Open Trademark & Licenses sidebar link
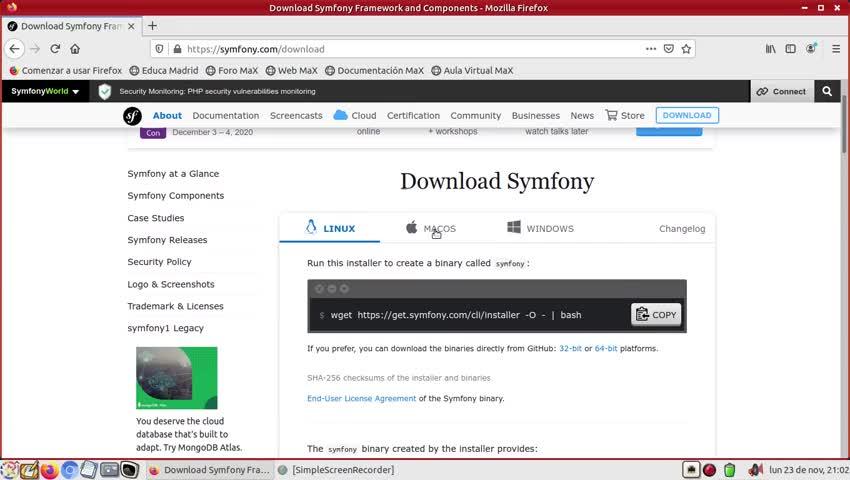The image size is (850, 480). (x=175, y=306)
